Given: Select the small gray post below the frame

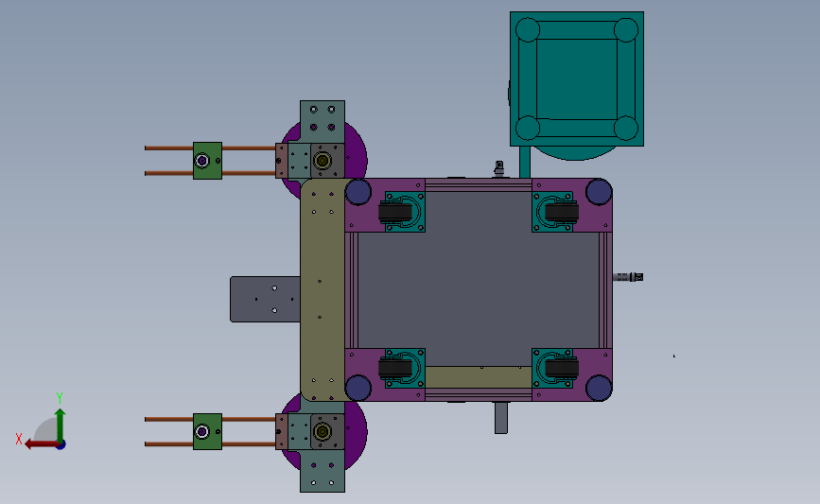Looking at the screenshot, I should click(x=501, y=417).
